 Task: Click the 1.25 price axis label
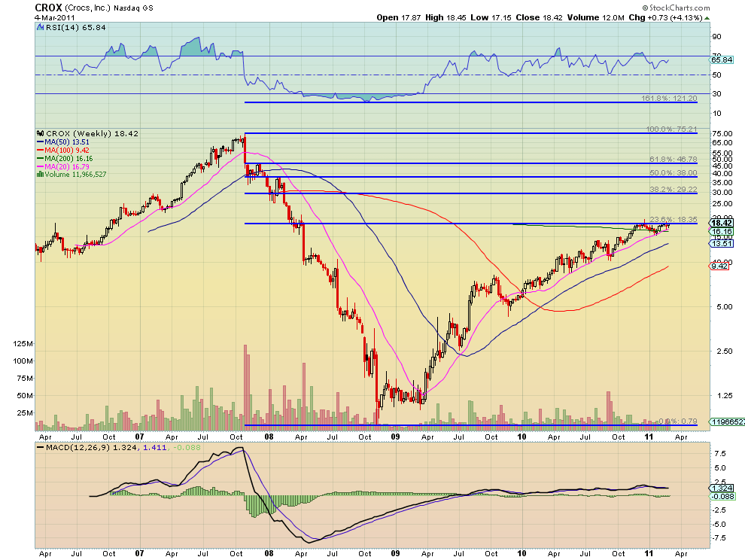[x=724, y=395]
